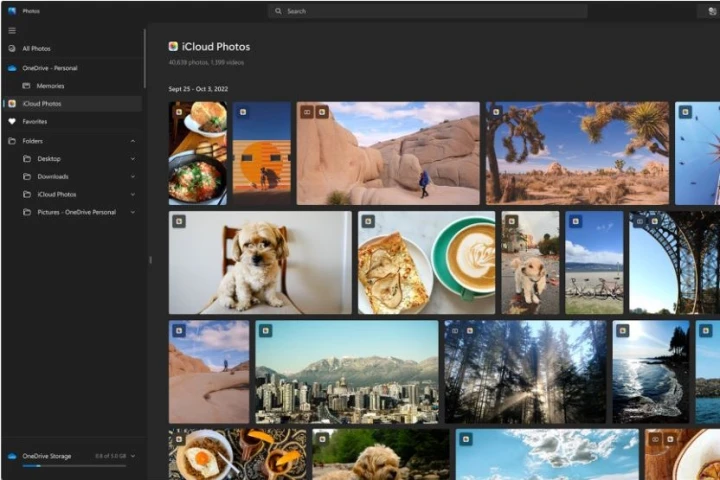Expand the Desktop folder chevron
The image size is (720, 480).
pos(133,159)
